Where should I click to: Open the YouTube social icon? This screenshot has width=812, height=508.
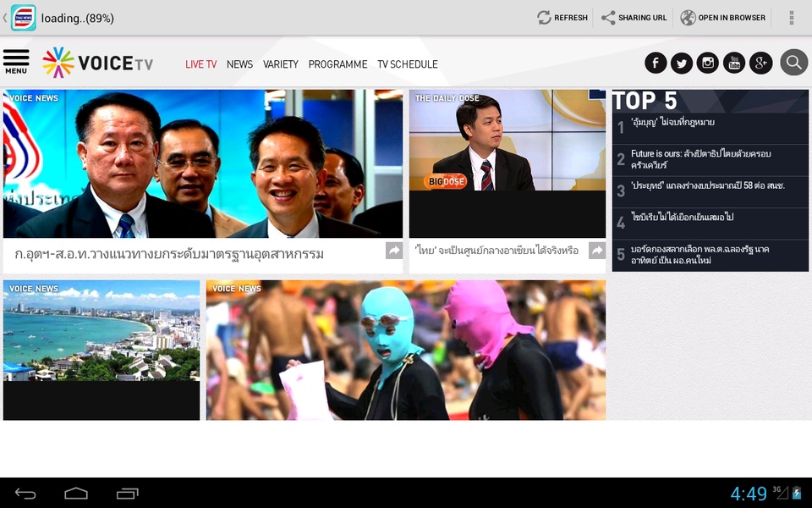(x=734, y=63)
